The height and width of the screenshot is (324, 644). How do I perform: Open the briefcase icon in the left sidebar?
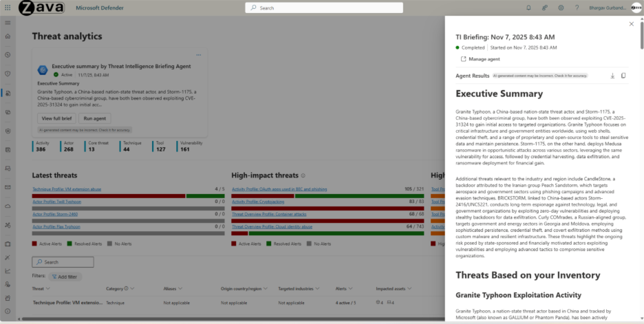click(8, 244)
